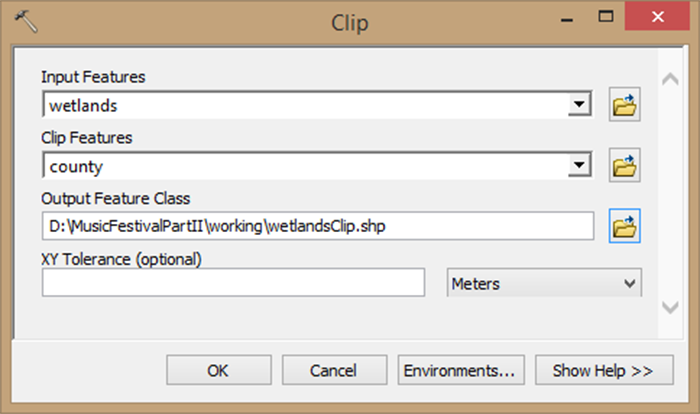Viewport: 700px width, 414px height.
Task: Browse for Clip Features using folder icon
Action: pyautogui.click(x=625, y=166)
